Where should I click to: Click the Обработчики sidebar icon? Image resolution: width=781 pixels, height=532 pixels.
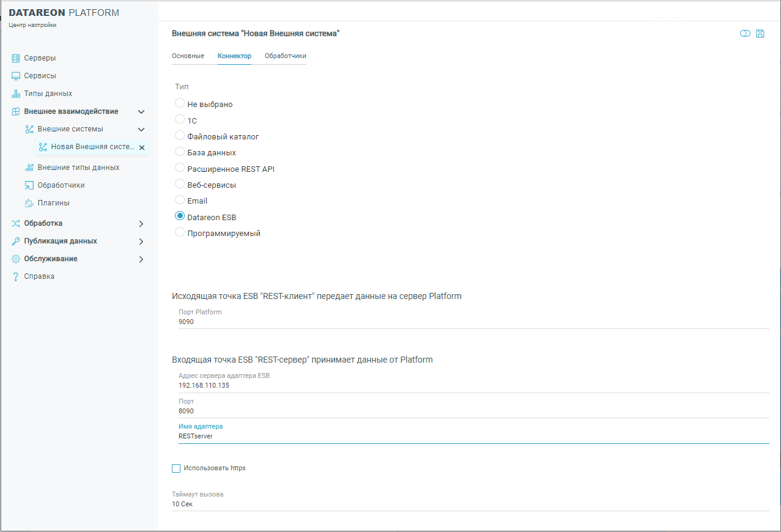pyautogui.click(x=29, y=185)
